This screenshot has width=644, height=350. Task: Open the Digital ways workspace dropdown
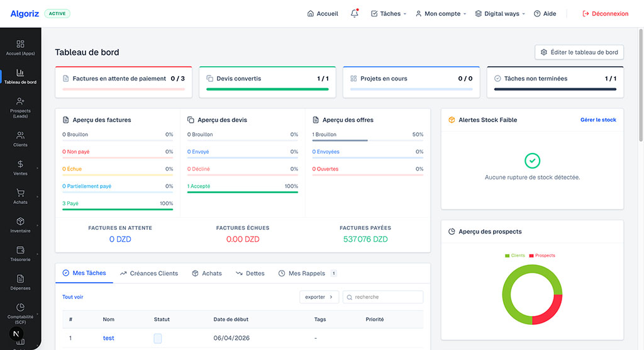pyautogui.click(x=500, y=14)
